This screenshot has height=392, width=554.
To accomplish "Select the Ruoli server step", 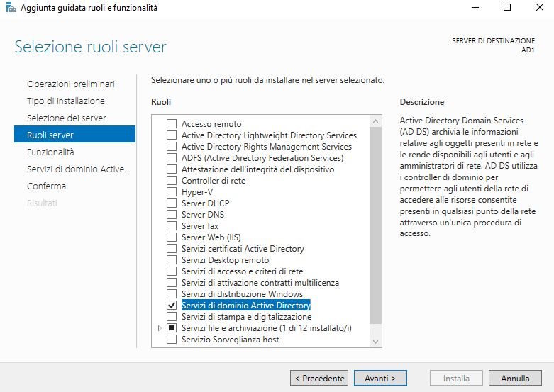I will (x=74, y=134).
